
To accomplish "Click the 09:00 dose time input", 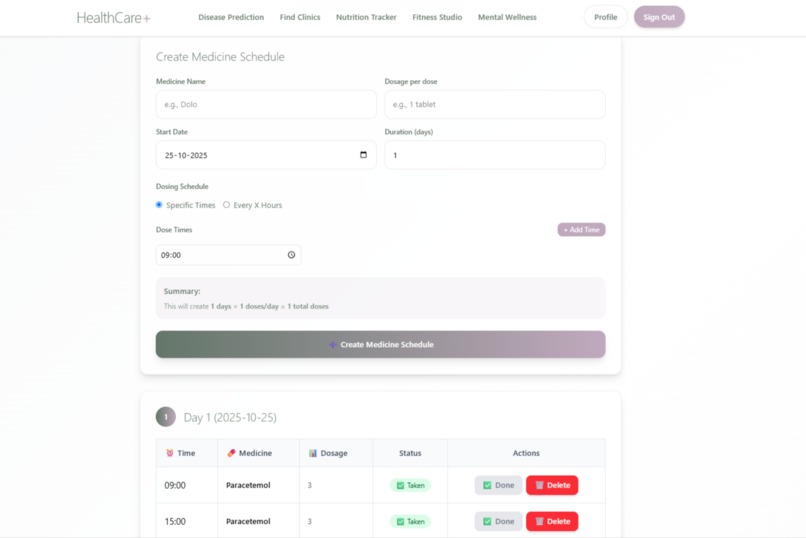I will [228, 255].
